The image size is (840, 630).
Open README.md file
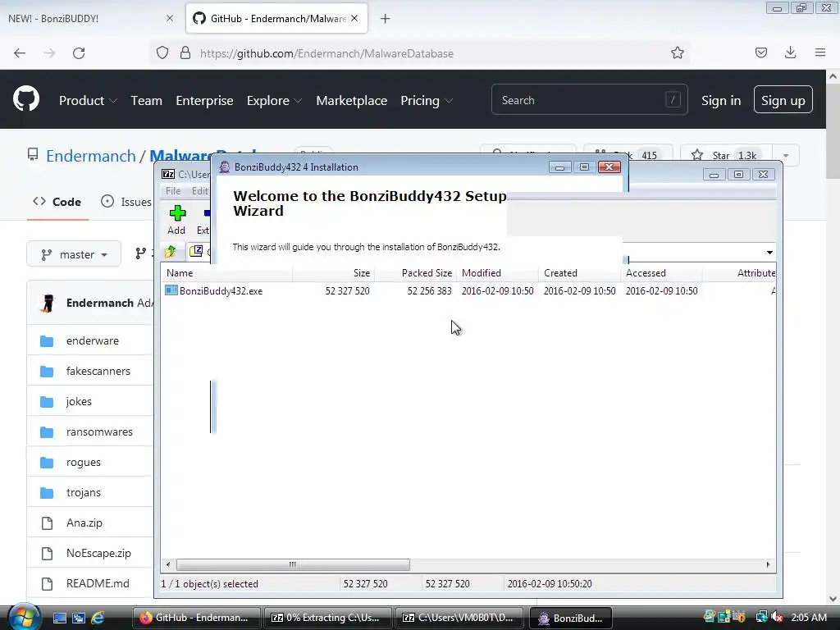click(98, 583)
